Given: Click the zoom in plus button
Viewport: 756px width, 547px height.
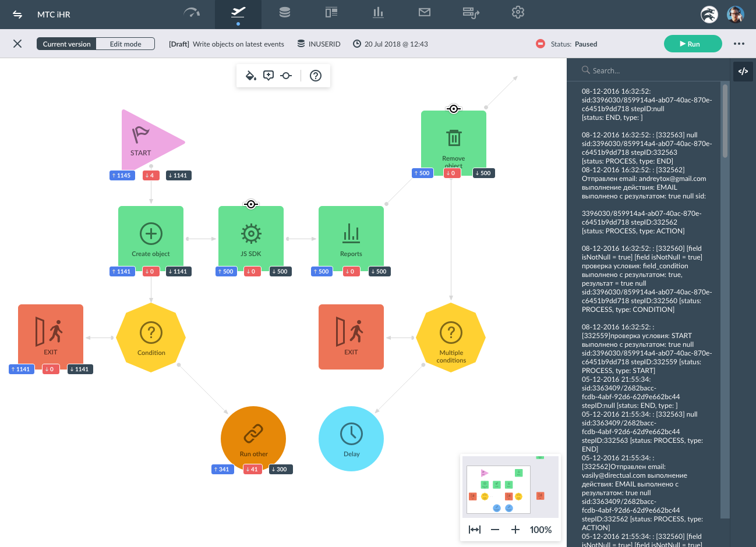Looking at the screenshot, I should [x=515, y=530].
